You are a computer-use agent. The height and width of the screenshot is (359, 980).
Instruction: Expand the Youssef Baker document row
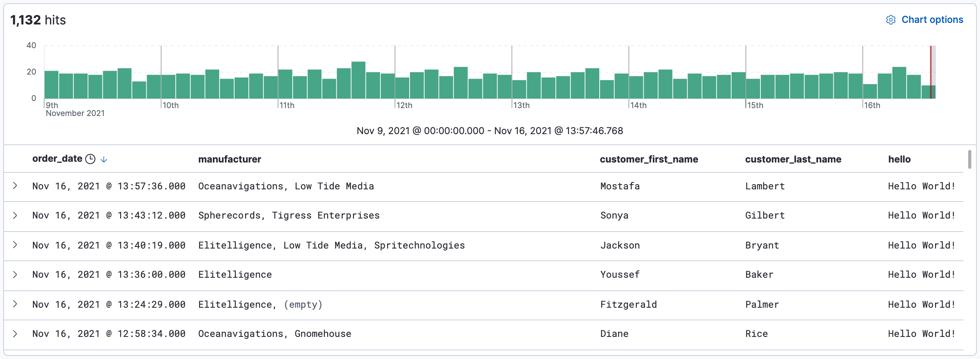[x=15, y=275]
